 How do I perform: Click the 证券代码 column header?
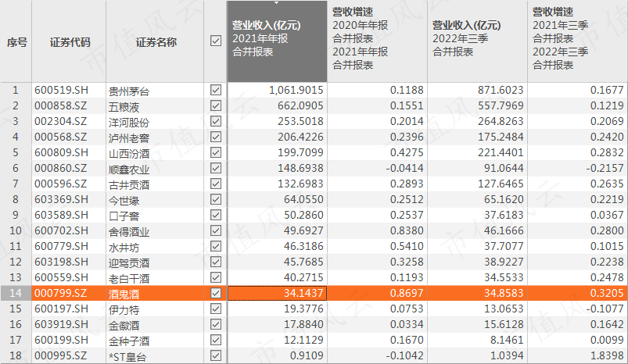click(69, 41)
